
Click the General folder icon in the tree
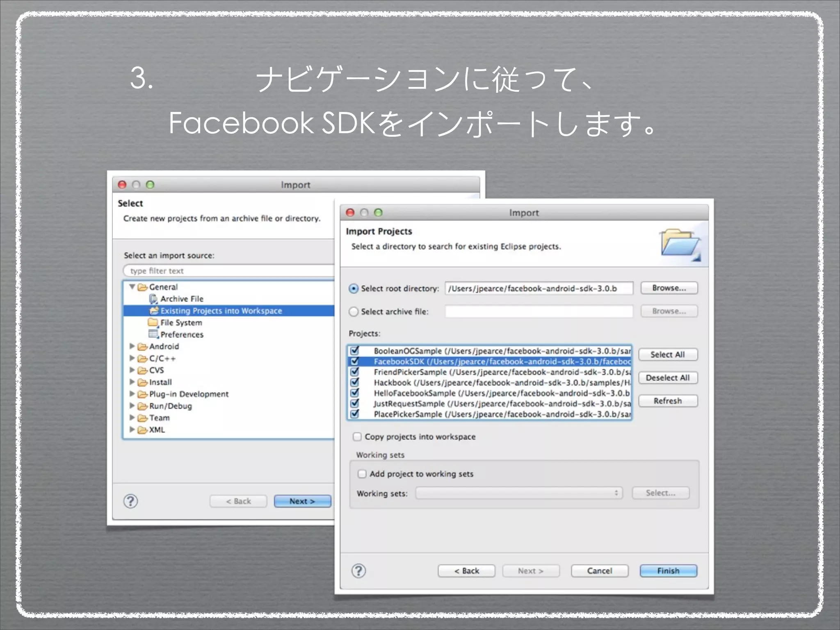tap(142, 287)
